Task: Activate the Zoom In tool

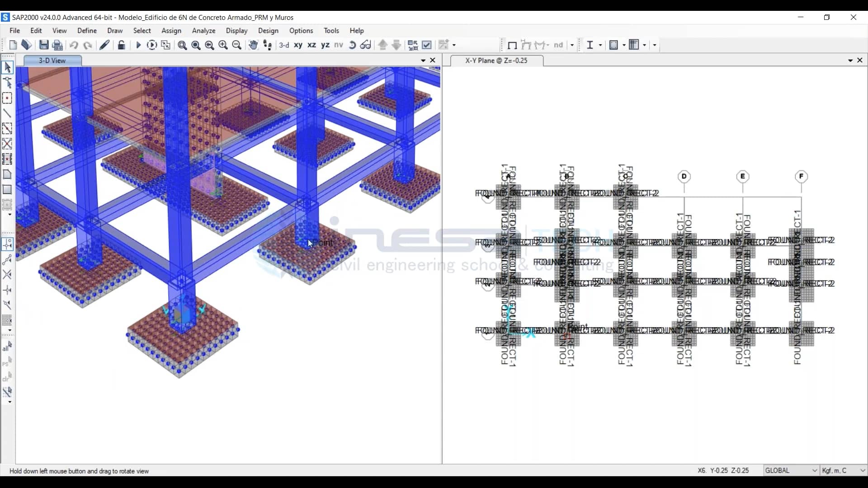Action: pos(223,45)
